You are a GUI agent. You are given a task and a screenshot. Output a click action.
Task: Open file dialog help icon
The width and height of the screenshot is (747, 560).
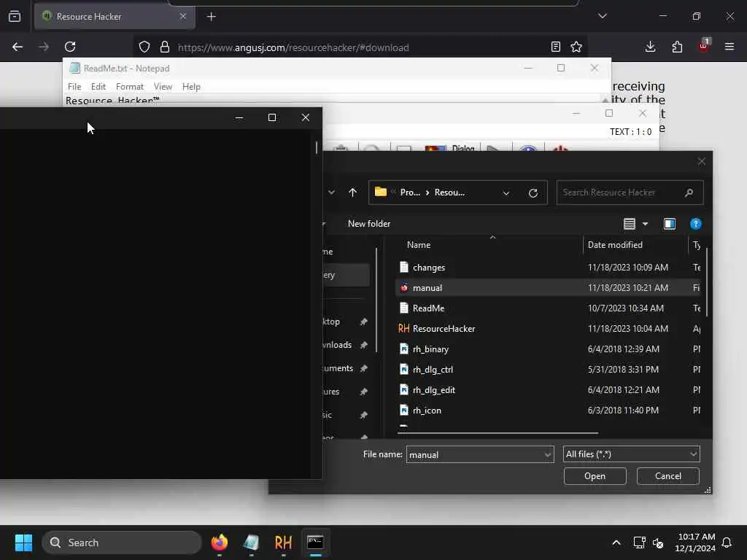695,224
